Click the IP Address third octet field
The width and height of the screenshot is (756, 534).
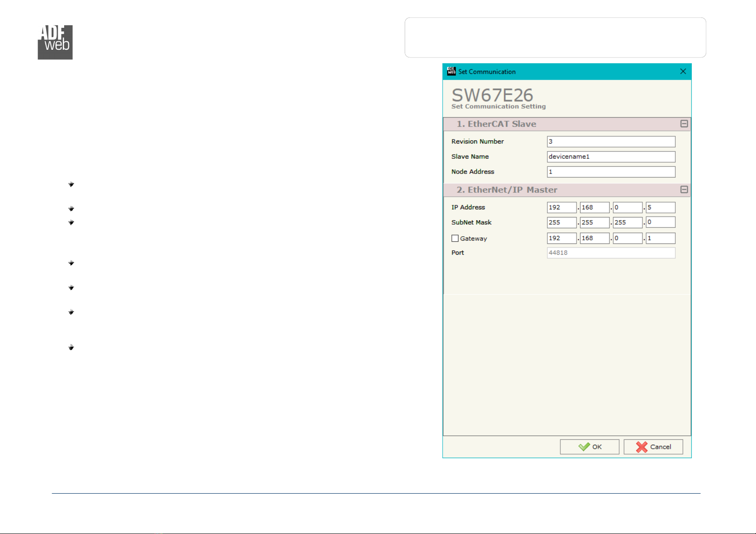(628, 208)
